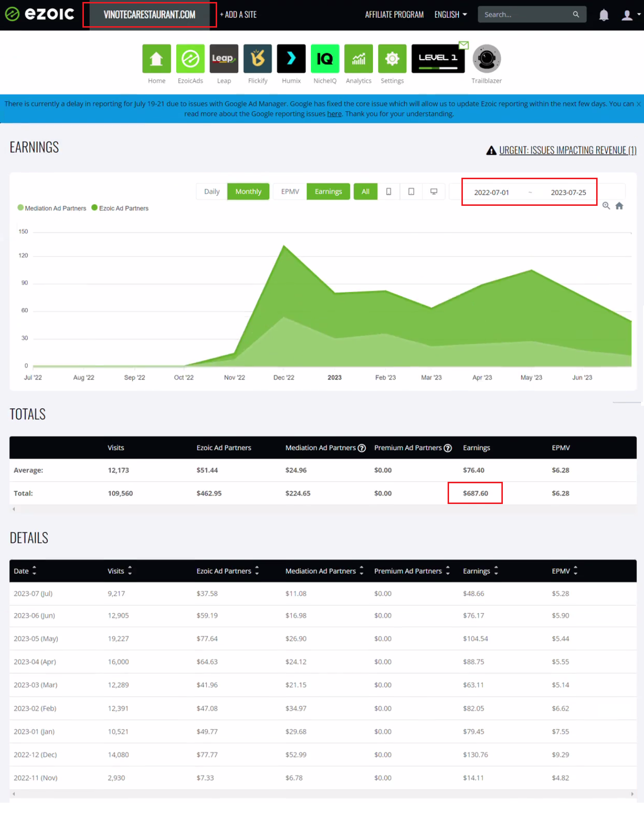
Task: Click the end date 2023-07-25 field
Action: pyautogui.click(x=568, y=193)
